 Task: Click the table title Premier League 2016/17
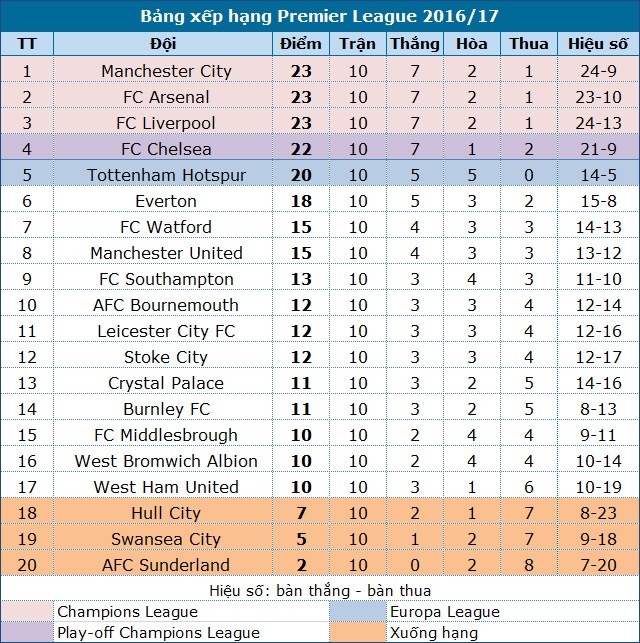[x=320, y=17]
